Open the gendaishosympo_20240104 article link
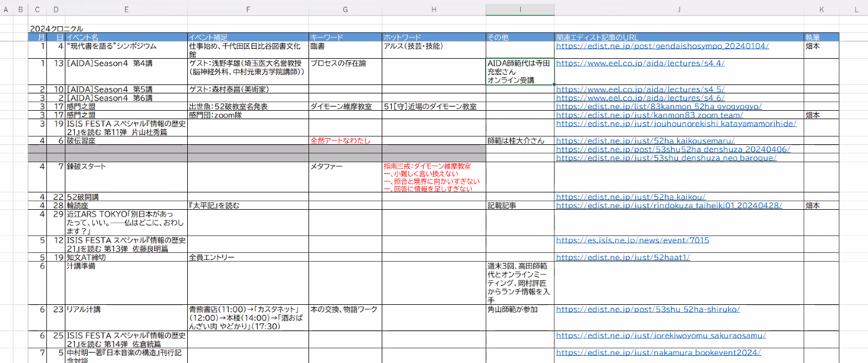Screen dimensions: 868x363 click(x=662, y=46)
